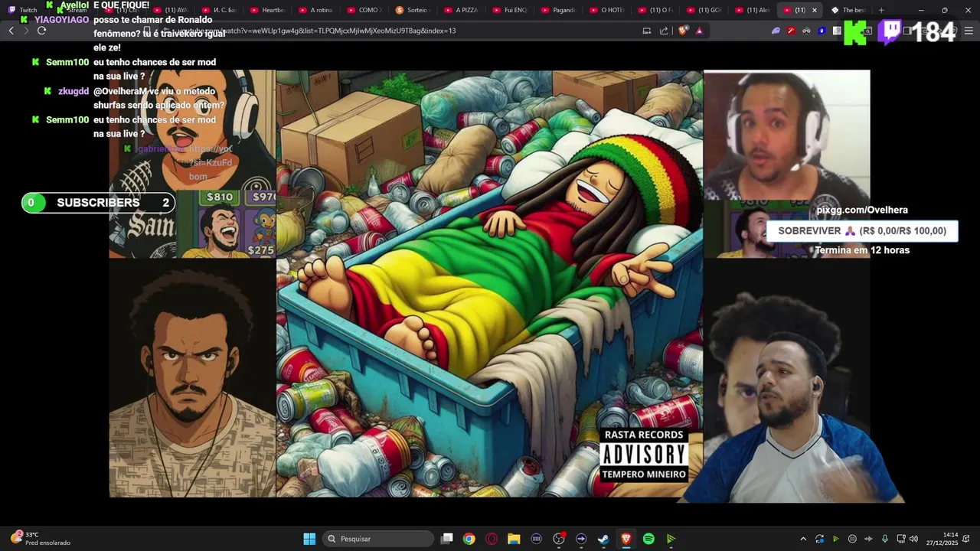
Task: Click the green arrow app on taskbar
Action: 671,539
